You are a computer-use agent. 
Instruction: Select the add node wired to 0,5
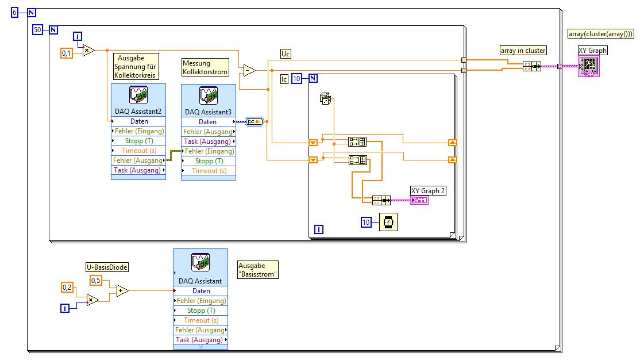(122, 291)
